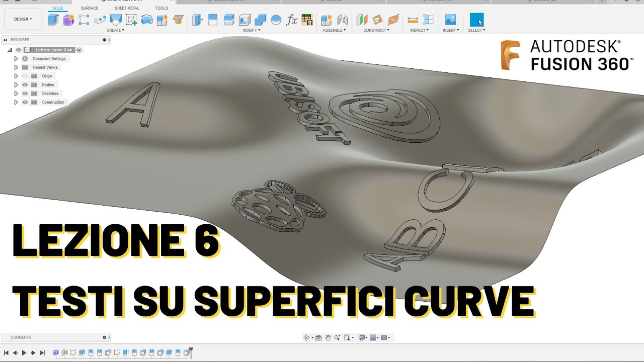This screenshot has width=644, height=362.
Task: Click the timeline end marker handle
Action: pyautogui.click(x=191, y=352)
